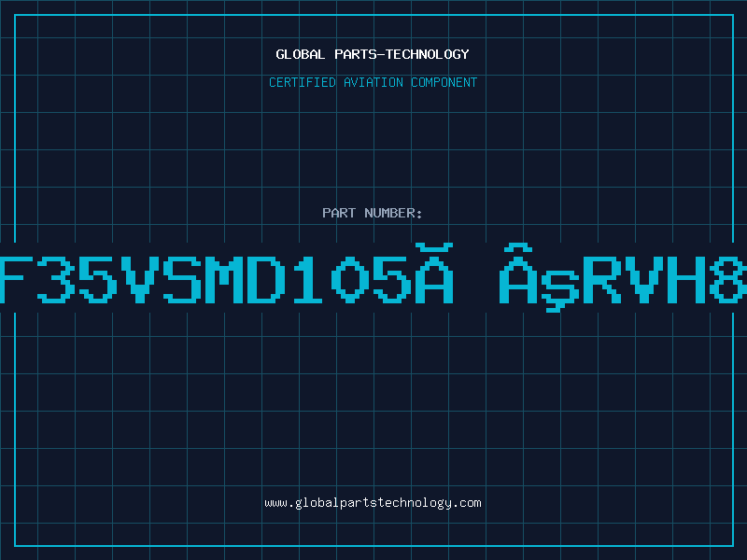Click the PART NUMBER: label
747x560 pixels.
[x=373, y=213]
